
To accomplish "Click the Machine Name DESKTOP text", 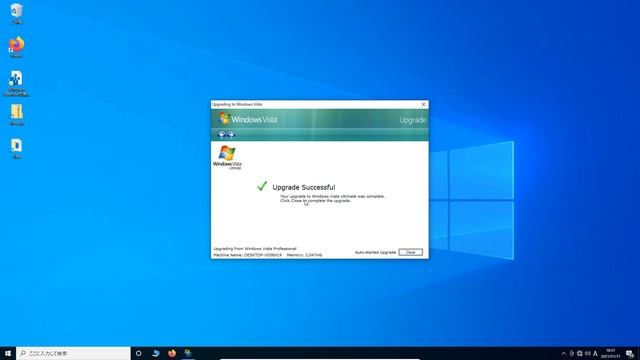I will pyautogui.click(x=247, y=255).
